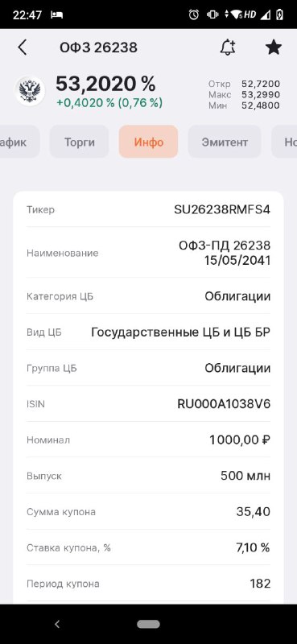Tap the ticker SU26238RMFS4 value
The width and height of the screenshot is (297, 644).
pyautogui.click(x=222, y=209)
